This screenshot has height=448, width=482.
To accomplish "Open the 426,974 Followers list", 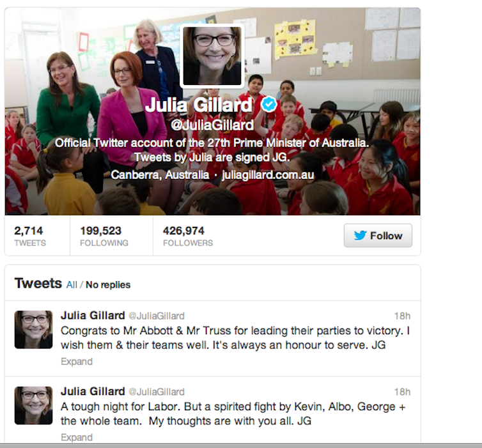I will click(x=188, y=236).
